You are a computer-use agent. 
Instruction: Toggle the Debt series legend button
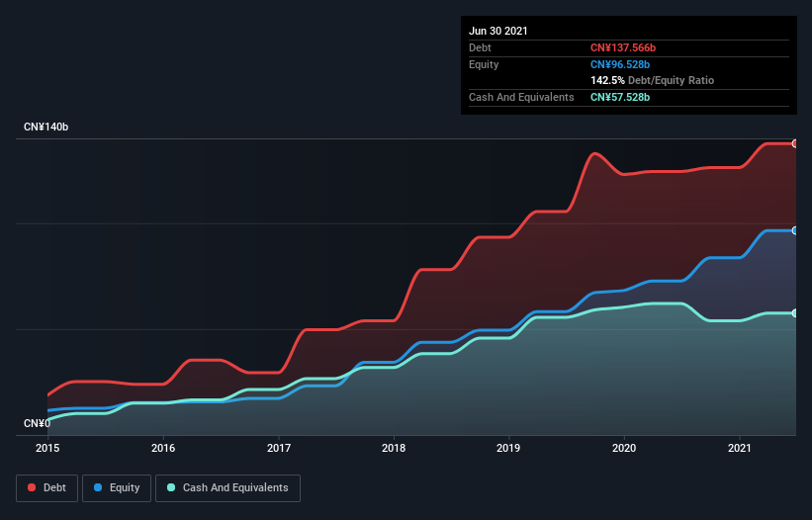46,488
